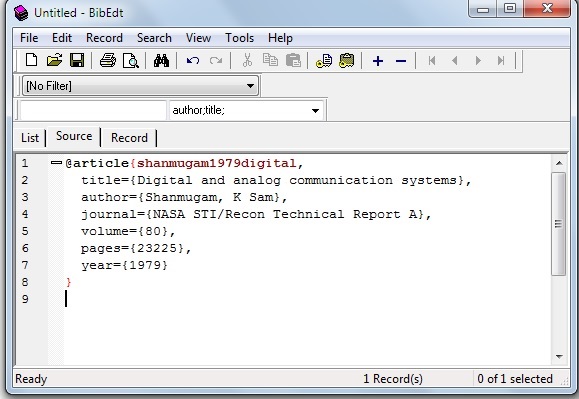Open the Search menu
Screen dimensions: 579x399
pos(154,38)
